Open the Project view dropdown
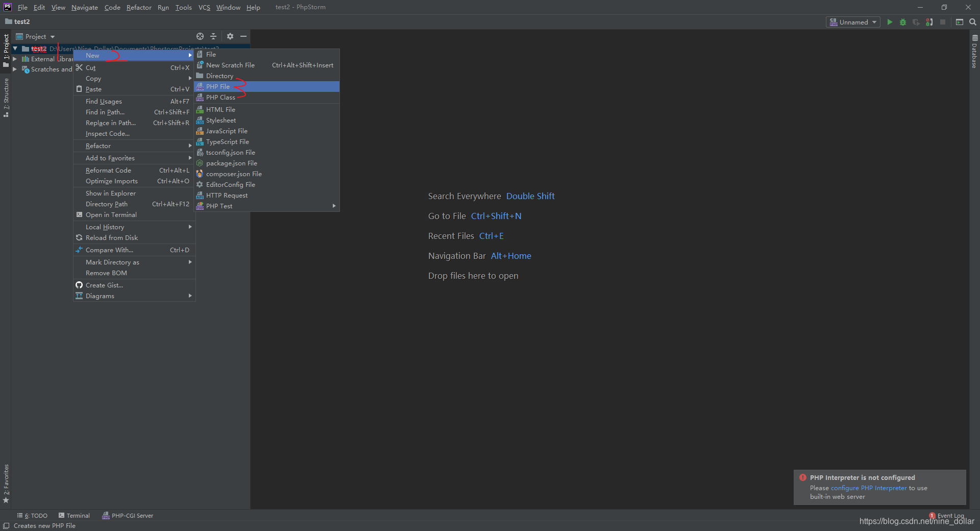The image size is (980, 531). (x=36, y=36)
